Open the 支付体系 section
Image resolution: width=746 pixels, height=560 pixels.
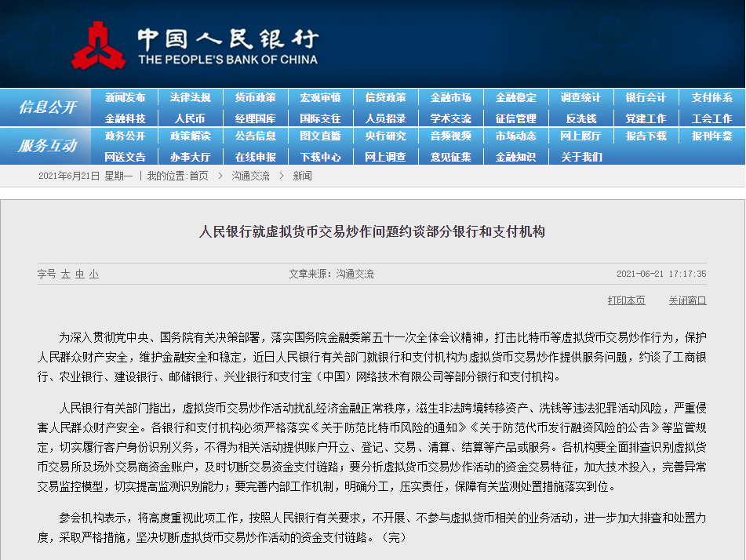tap(711, 97)
